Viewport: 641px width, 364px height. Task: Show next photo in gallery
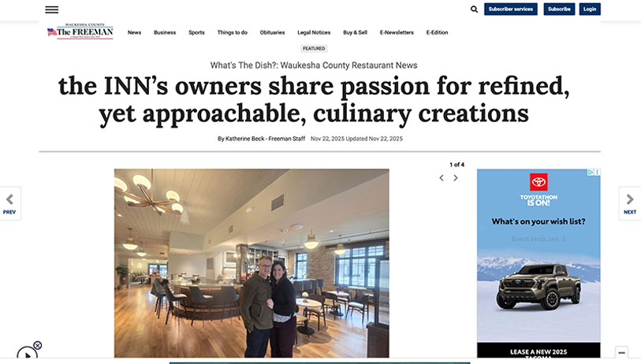click(x=456, y=178)
